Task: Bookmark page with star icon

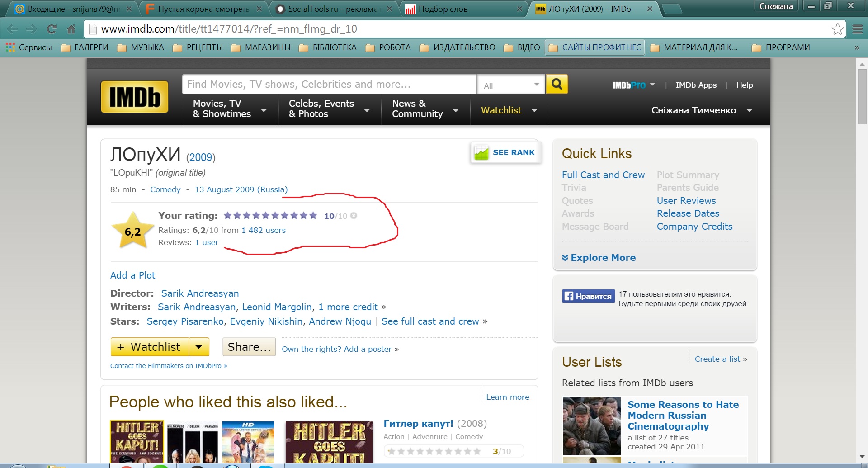Action: [837, 29]
